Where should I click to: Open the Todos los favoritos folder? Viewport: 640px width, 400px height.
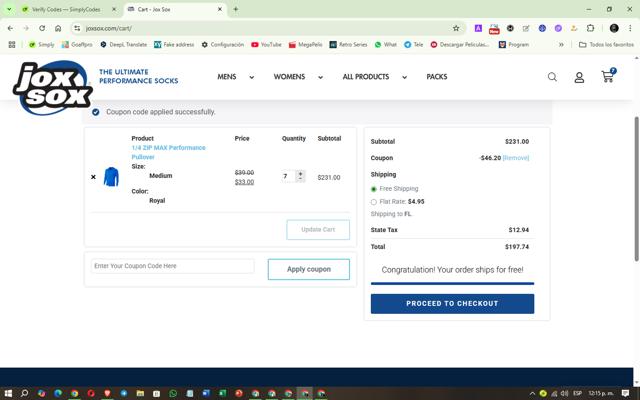coord(606,44)
